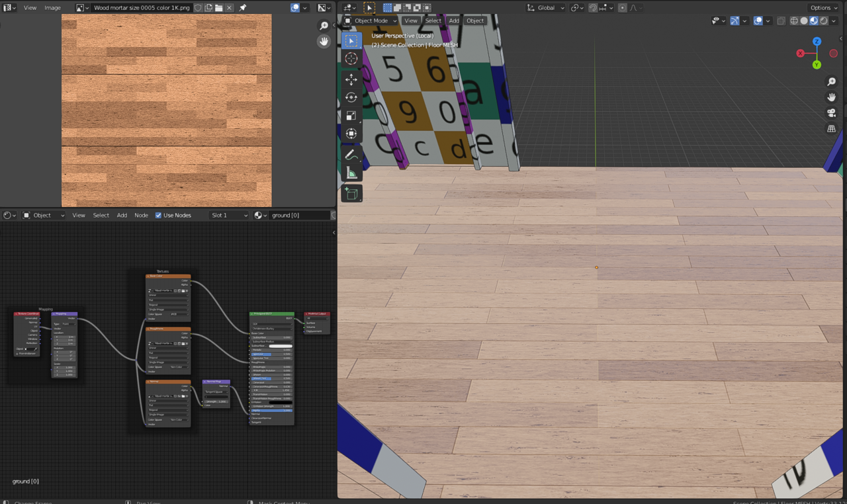Select the Measure tool
The image size is (847, 504).
click(x=351, y=173)
